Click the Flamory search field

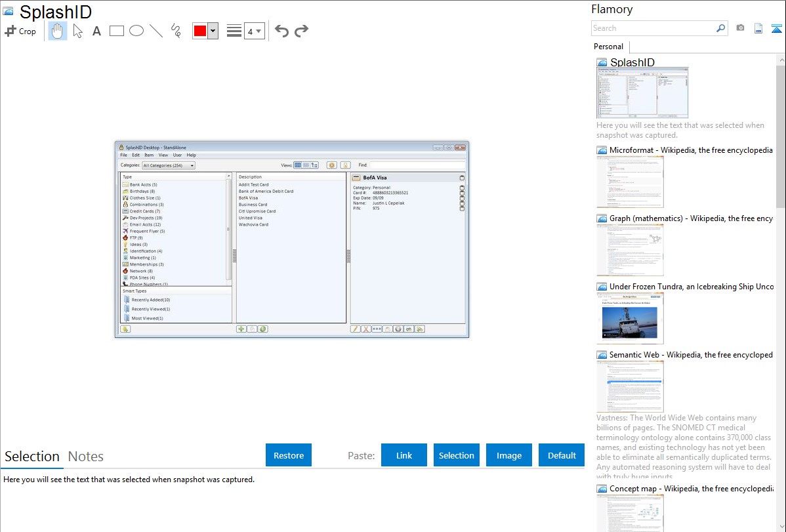[x=653, y=28]
